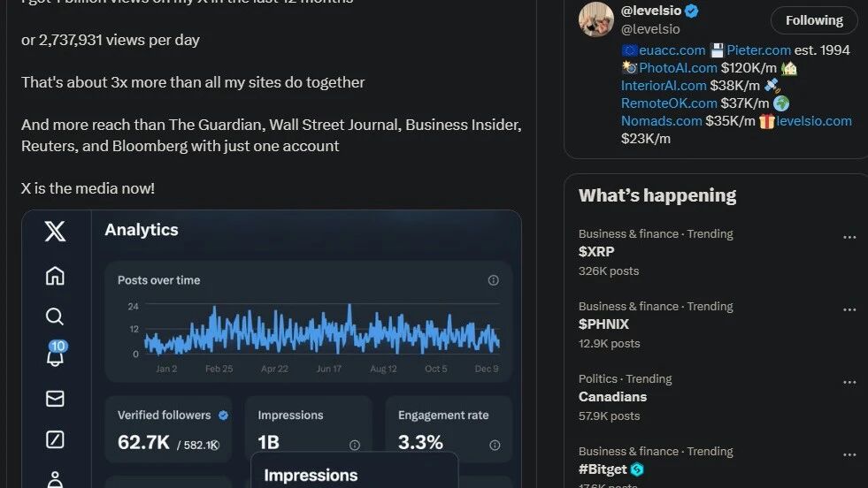Open more options for $PHNIX trend

[849, 310]
